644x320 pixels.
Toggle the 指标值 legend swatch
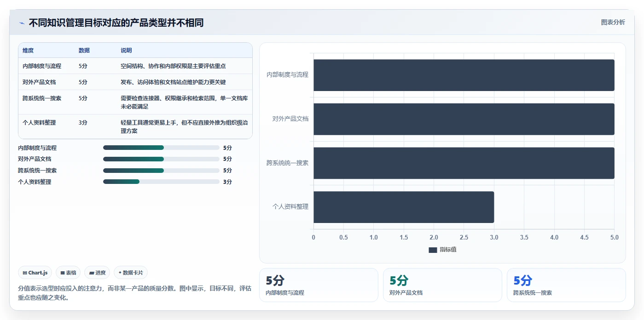tap(432, 250)
